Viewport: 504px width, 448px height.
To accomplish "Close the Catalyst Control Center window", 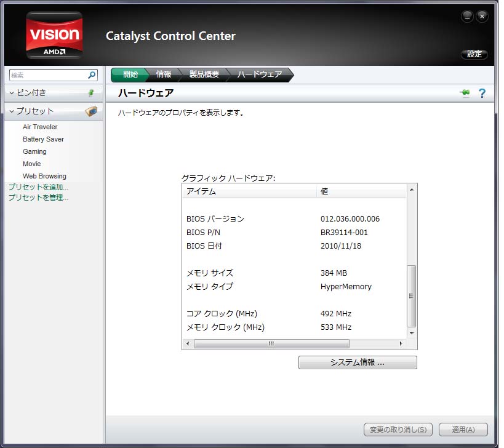I will click(x=482, y=16).
